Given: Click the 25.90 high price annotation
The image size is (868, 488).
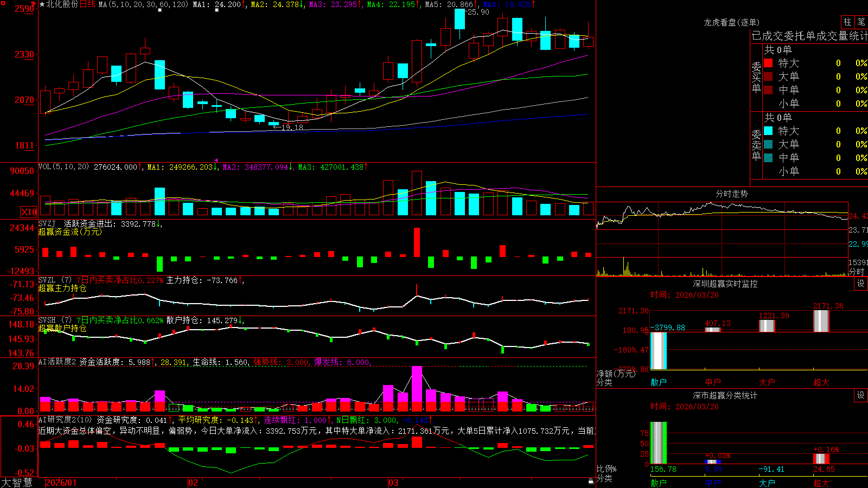Looking at the screenshot, I should point(478,12).
